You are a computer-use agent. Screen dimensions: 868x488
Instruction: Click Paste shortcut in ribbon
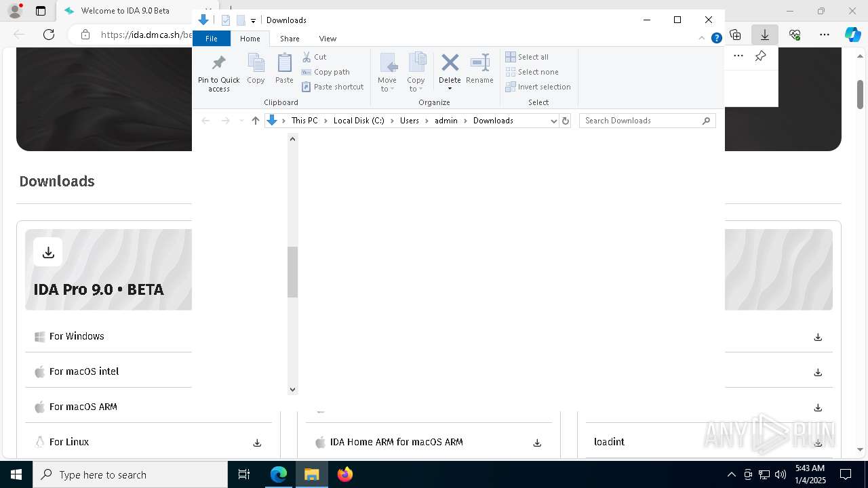pos(333,87)
